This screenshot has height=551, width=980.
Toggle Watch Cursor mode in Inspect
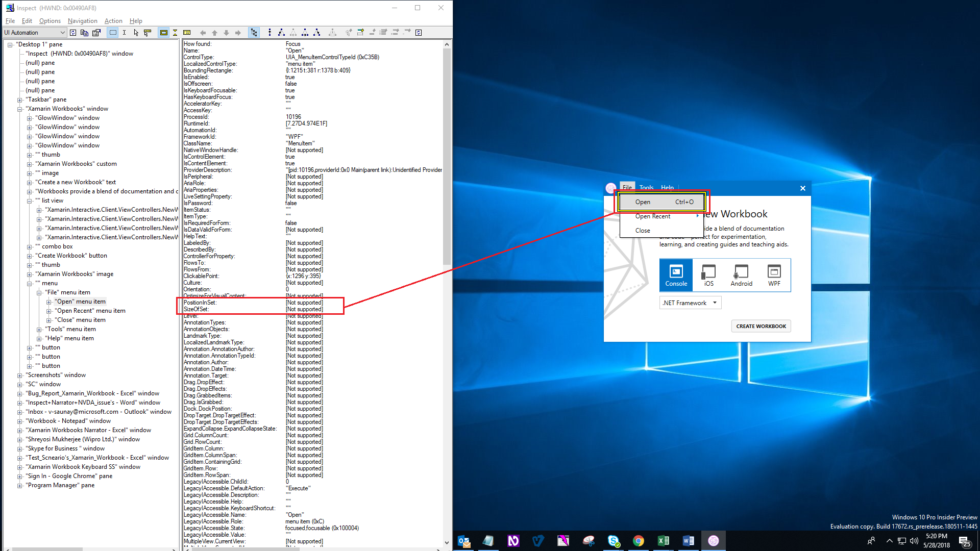tap(136, 32)
